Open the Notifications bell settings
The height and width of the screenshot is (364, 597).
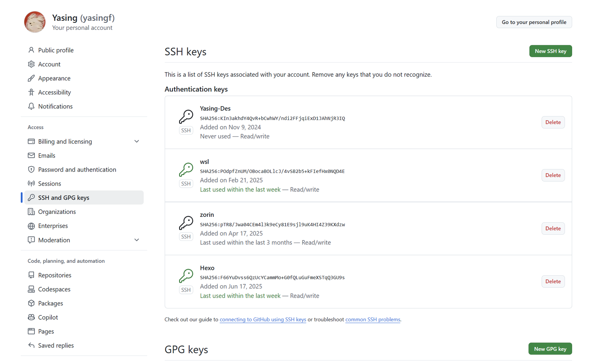click(x=31, y=106)
